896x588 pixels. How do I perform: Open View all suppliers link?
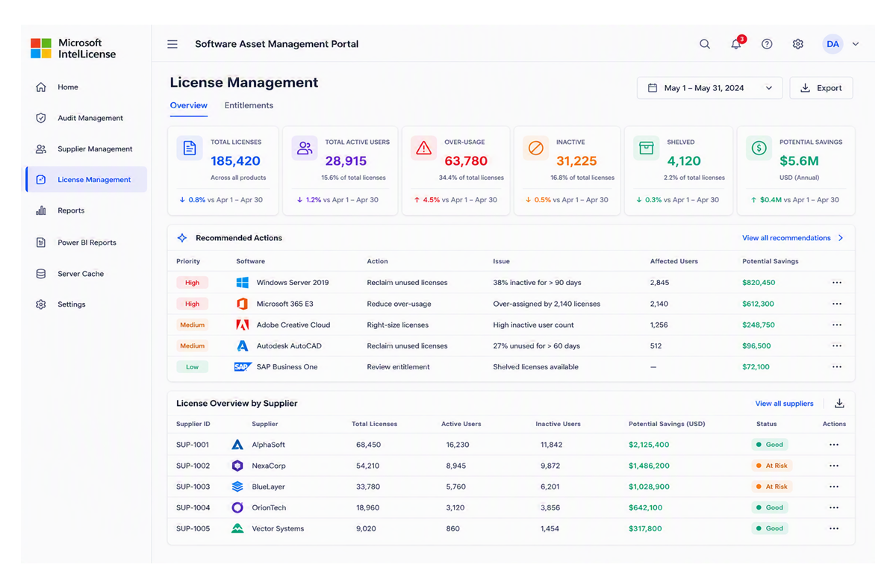click(784, 404)
